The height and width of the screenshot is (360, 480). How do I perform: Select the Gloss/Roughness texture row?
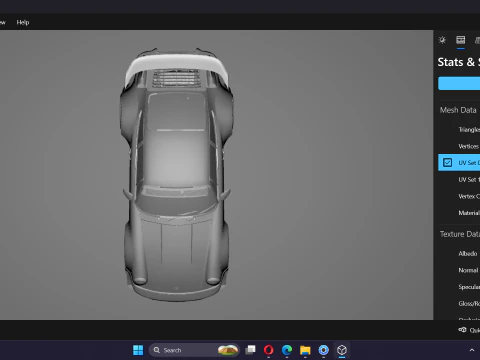(459, 303)
